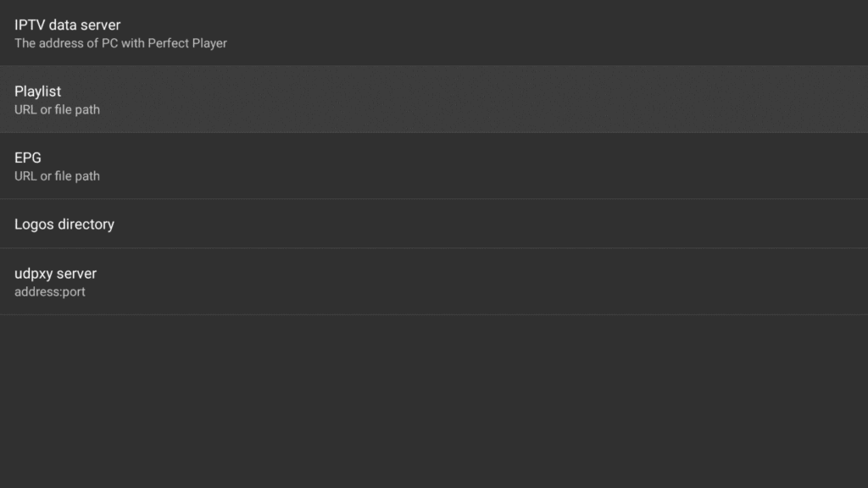Edit the logos directory path setting
The image size is (868, 488).
[434, 224]
